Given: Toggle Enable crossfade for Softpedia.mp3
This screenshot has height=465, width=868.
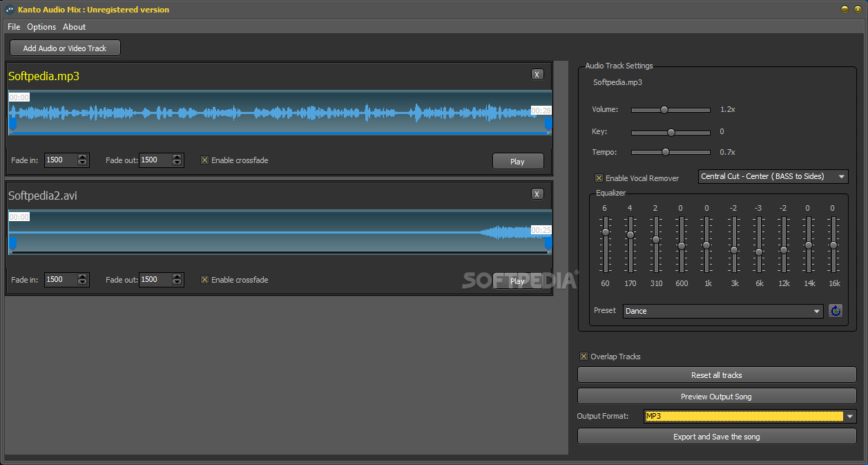Looking at the screenshot, I should tap(204, 160).
